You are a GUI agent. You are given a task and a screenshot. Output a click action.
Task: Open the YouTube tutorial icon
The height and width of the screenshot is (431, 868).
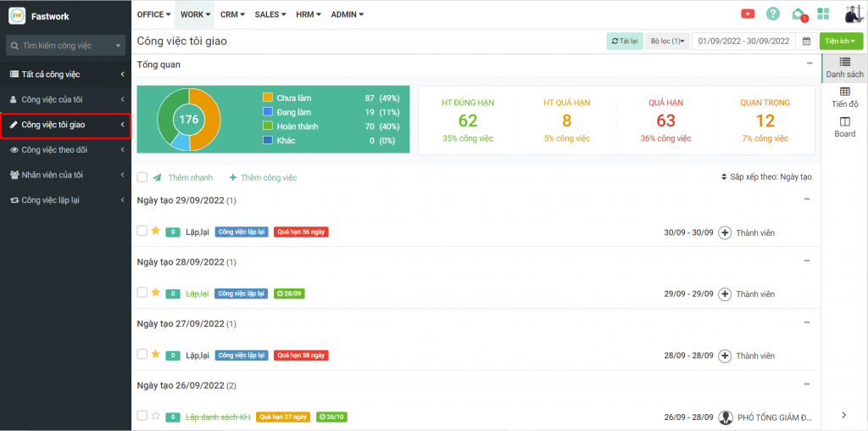(x=748, y=14)
